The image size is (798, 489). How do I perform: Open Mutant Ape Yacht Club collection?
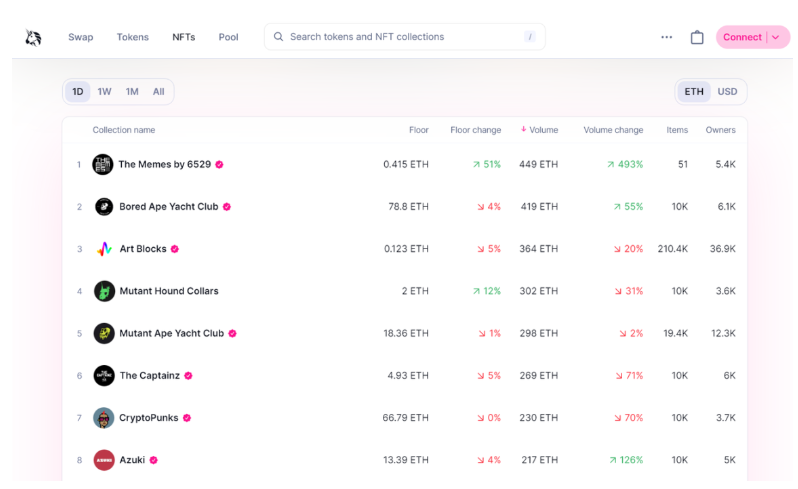click(x=172, y=333)
